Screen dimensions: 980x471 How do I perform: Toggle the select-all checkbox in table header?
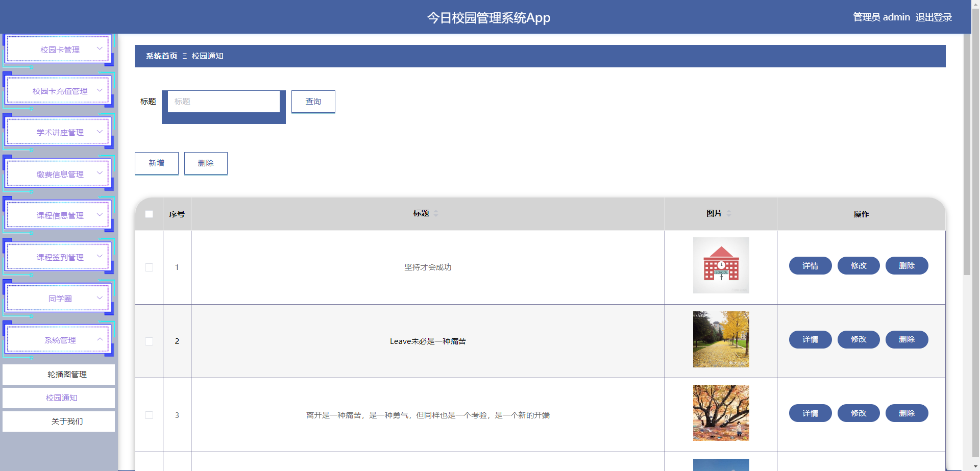click(149, 214)
